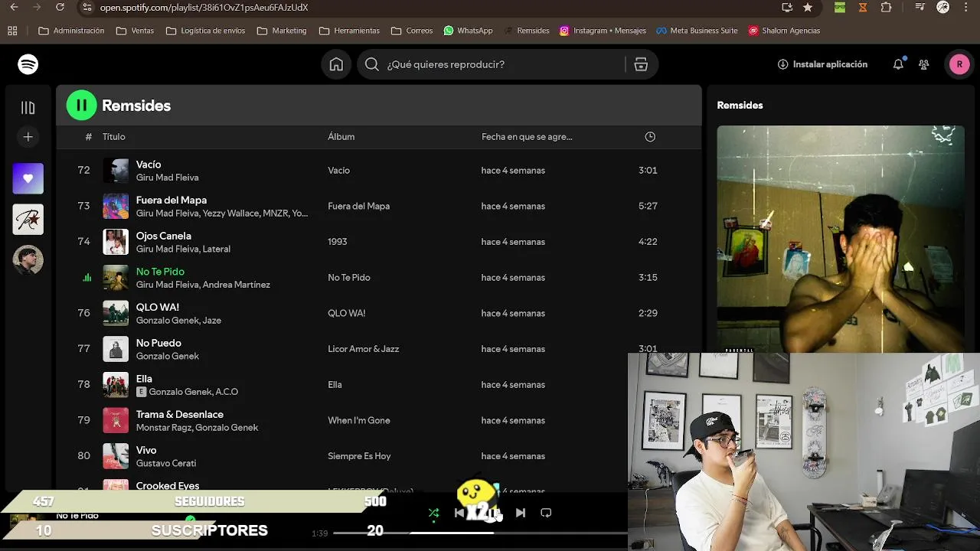
Task: Open Correos bookmarks folder
Action: 412,31
